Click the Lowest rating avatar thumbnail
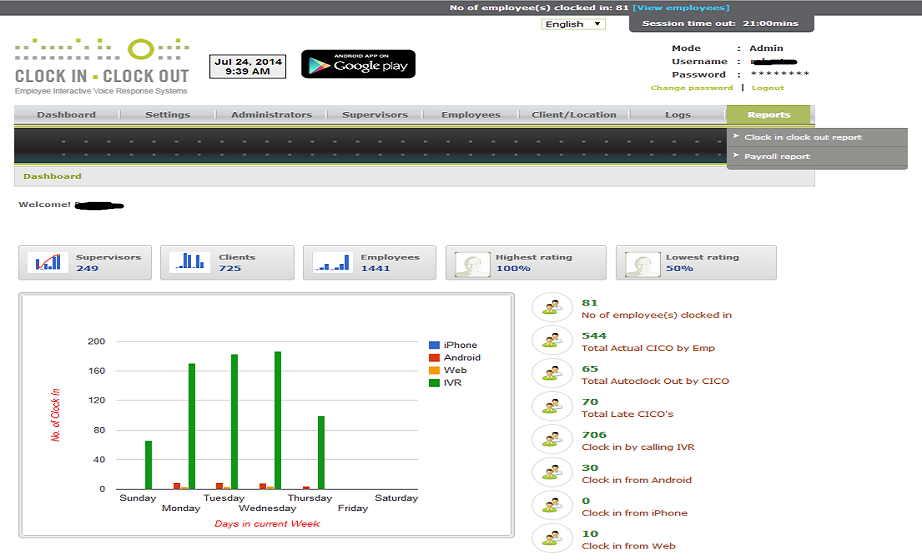Viewport: 922px width, 560px height. coord(640,263)
